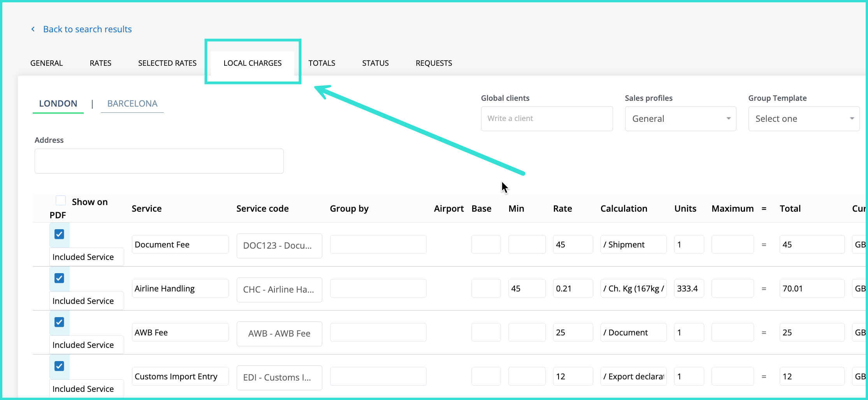Select the Barcelona location tab

132,104
